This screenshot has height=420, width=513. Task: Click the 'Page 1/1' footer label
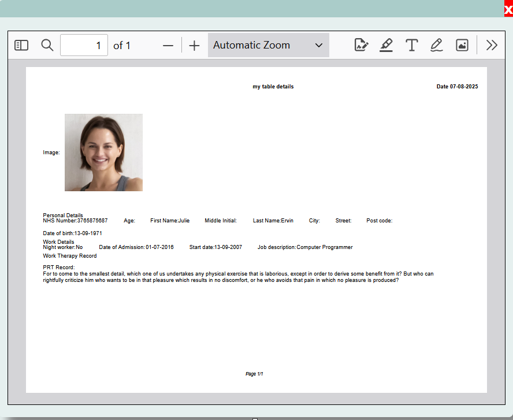coord(254,373)
